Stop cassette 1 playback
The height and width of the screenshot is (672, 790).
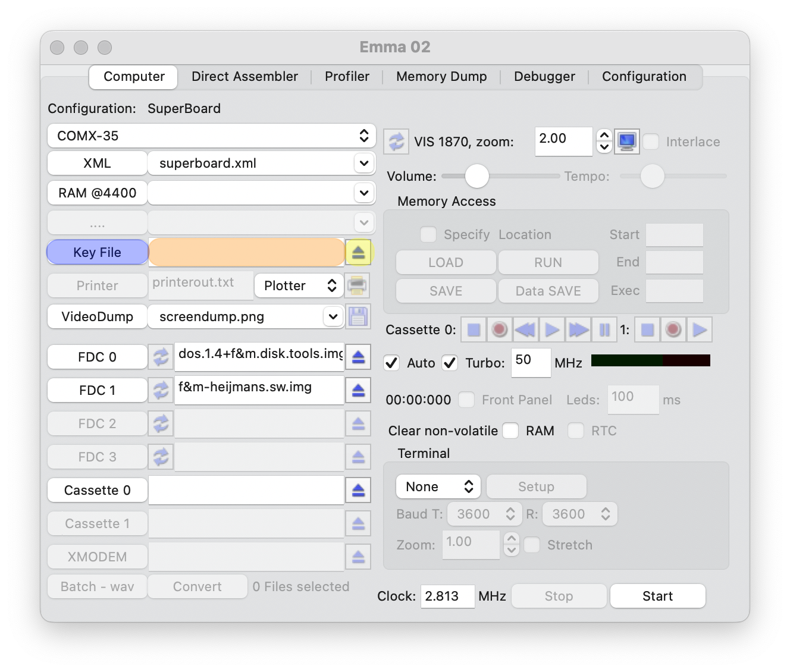[x=647, y=329]
